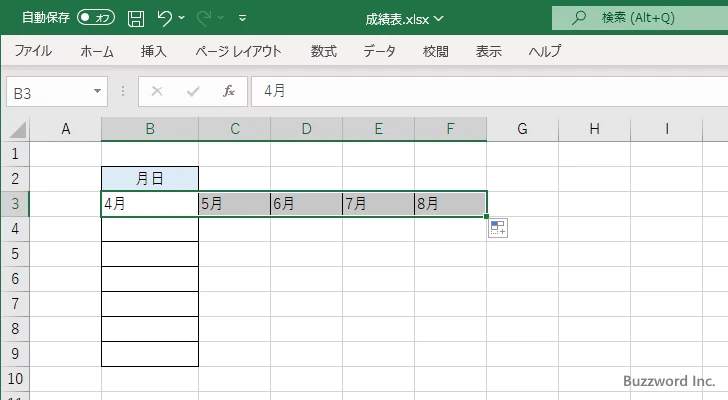Screen dimensions: 728x400
Task: Switch to the 校閲 tab
Action: pos(436,51)
